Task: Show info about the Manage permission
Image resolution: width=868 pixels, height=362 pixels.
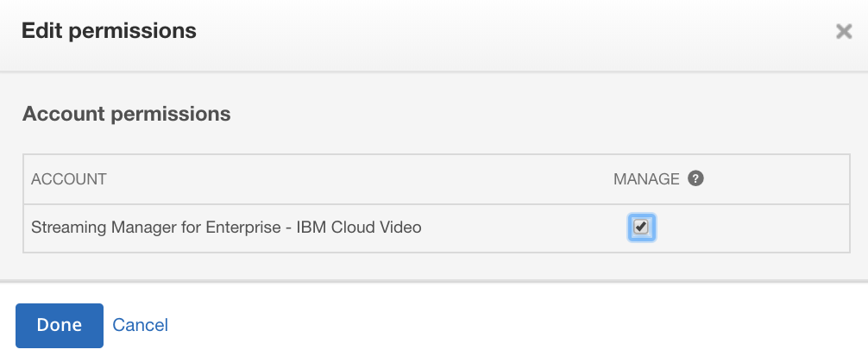Action: click(695, 178)
